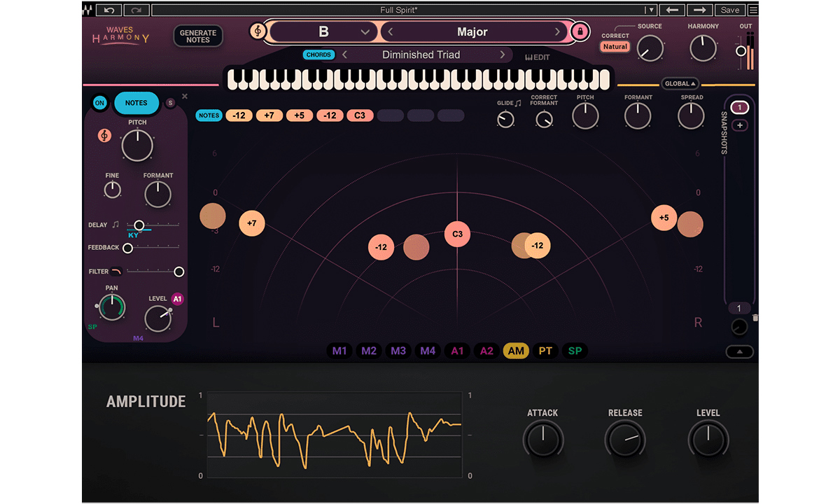Toggle the scale lock icon next to Major
This screenshot has width=840, height=504.
pos(580,31)
